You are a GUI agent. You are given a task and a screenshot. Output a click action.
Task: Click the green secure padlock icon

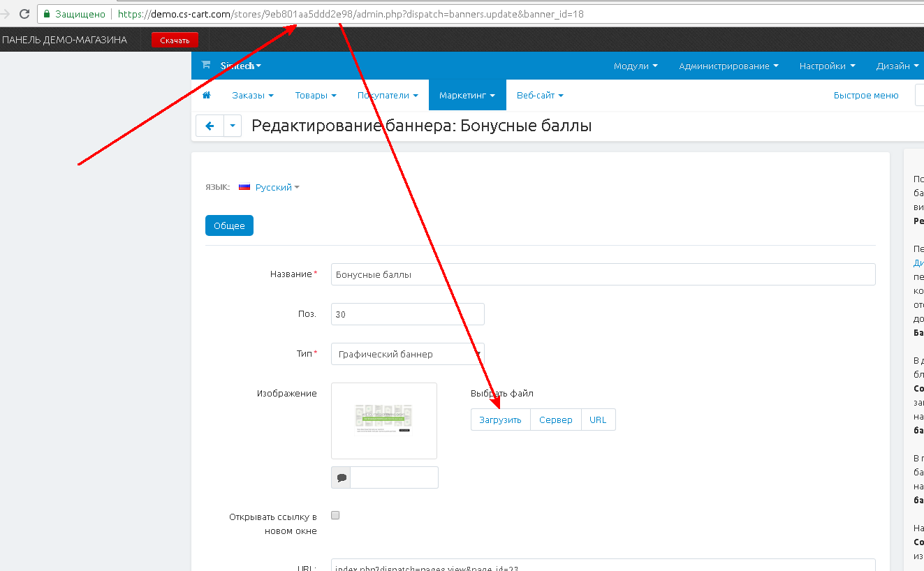tap(47, 14)
